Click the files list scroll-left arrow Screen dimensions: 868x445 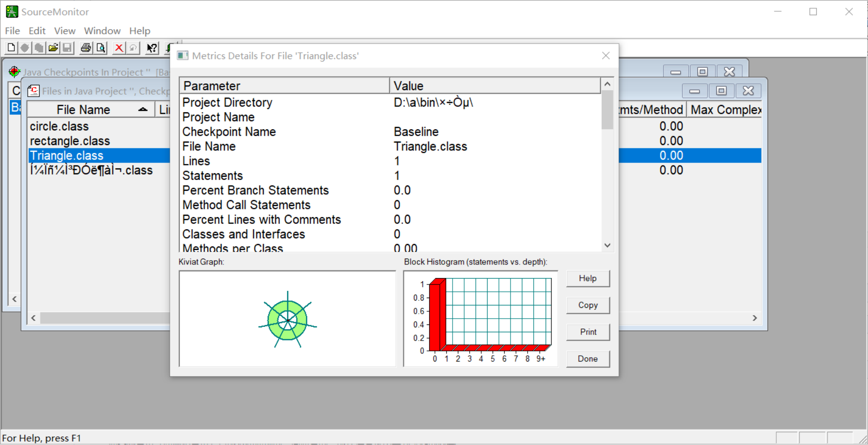[33, 318]
